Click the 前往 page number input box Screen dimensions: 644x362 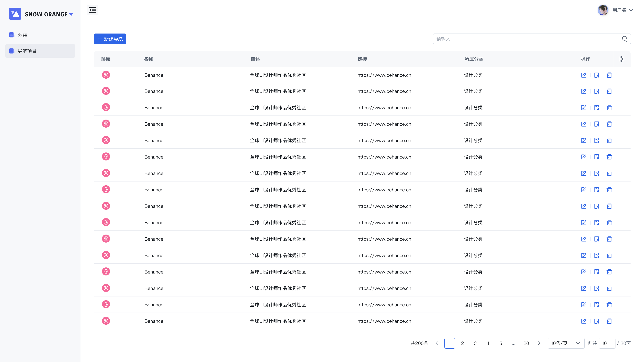tap(607, 343)
